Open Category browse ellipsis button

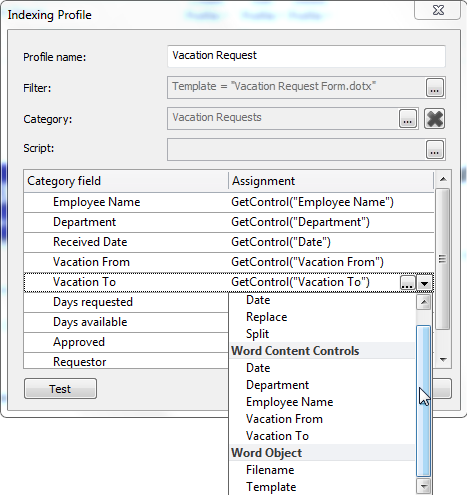[x=408, y=119]
